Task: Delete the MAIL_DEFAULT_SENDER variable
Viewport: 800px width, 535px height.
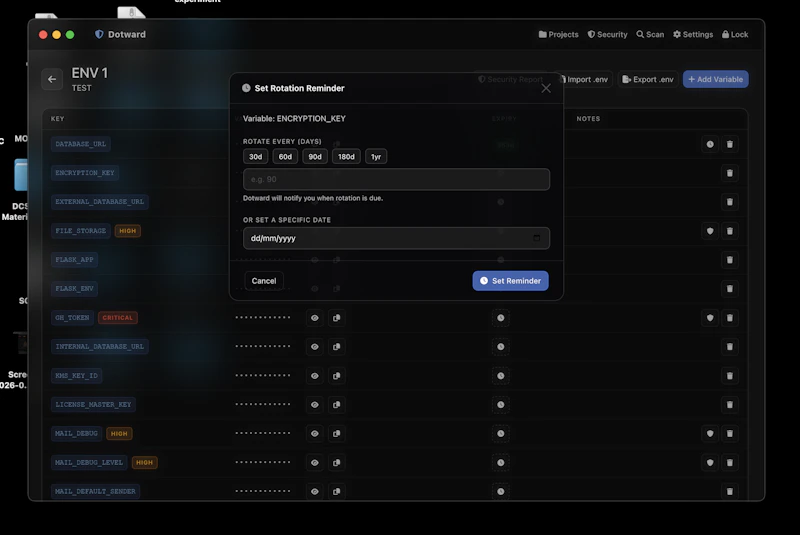Action: (x=730, y=492)
